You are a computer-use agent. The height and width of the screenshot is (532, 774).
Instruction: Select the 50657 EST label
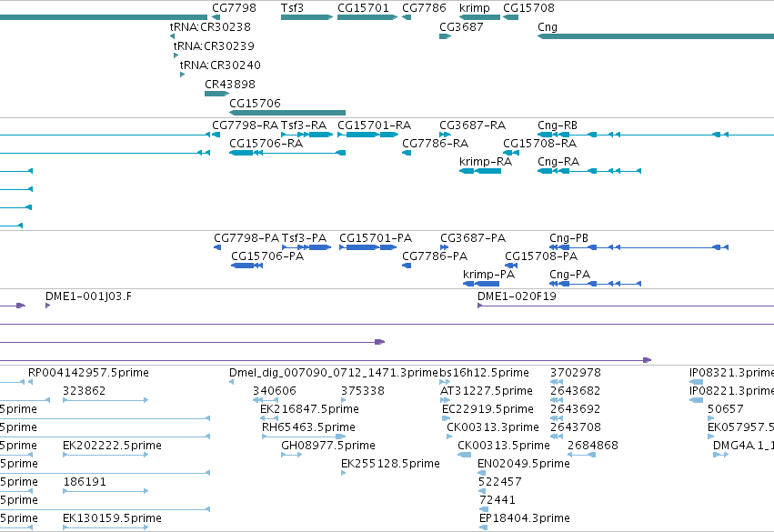tap(726, 409)
